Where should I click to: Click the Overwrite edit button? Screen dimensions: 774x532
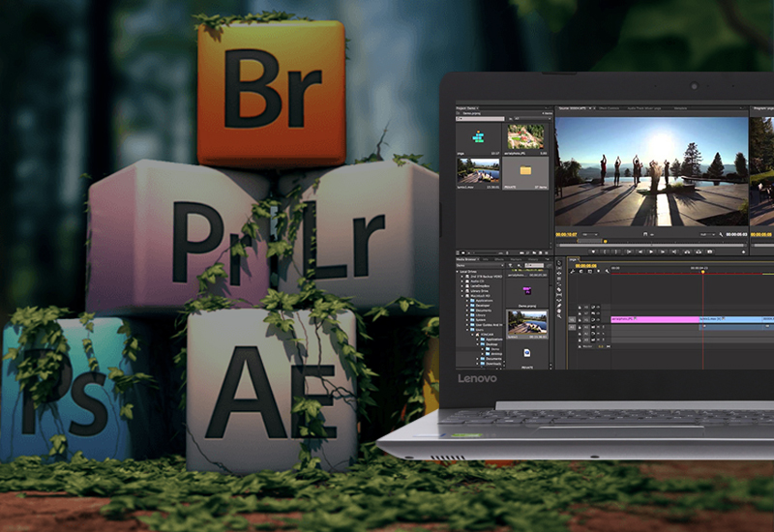[x=699, y=251]
